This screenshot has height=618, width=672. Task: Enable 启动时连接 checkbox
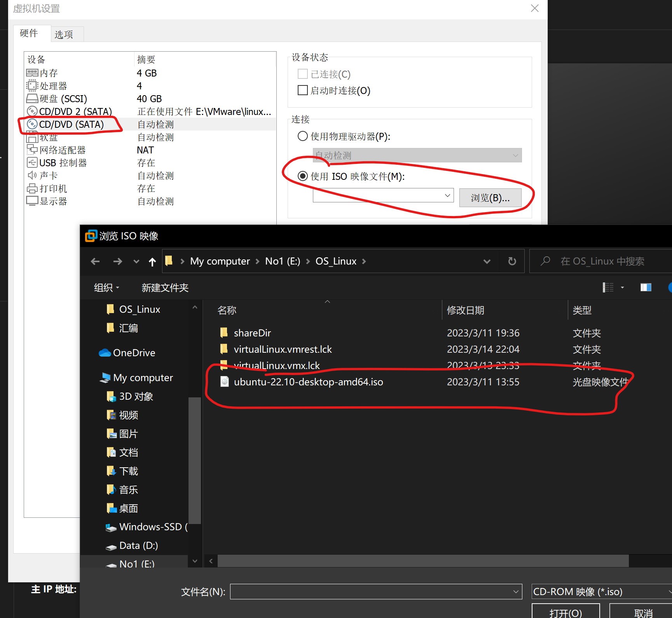(302, 90)
